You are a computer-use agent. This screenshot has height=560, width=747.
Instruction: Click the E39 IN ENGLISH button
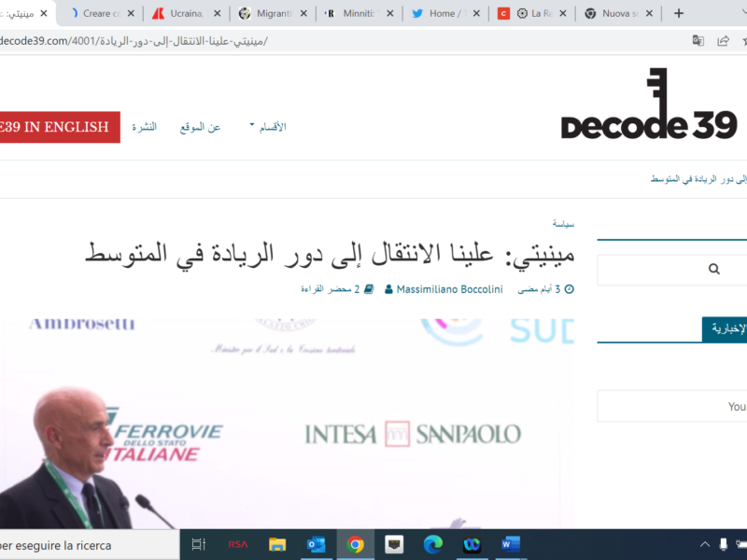[60, 127]
